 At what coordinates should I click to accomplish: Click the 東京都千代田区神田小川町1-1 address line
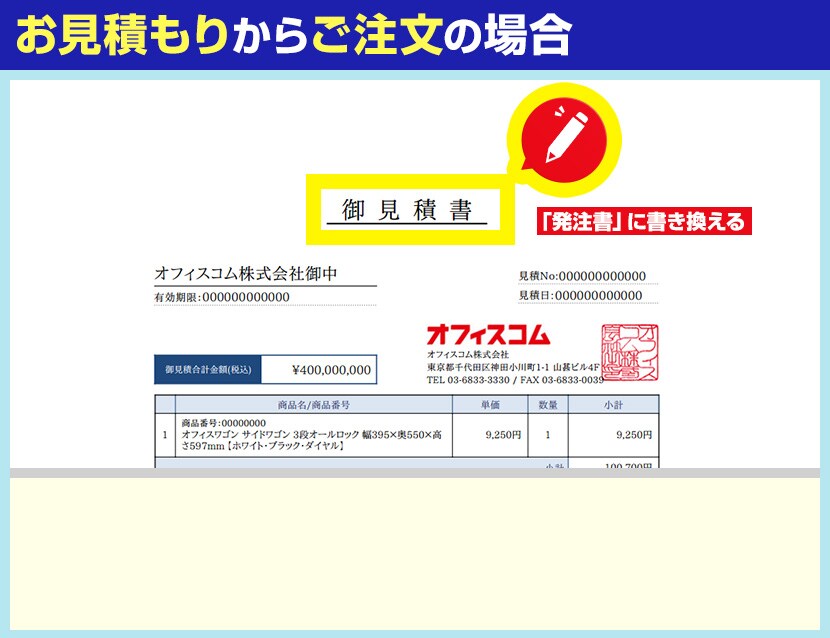point(513,367)
